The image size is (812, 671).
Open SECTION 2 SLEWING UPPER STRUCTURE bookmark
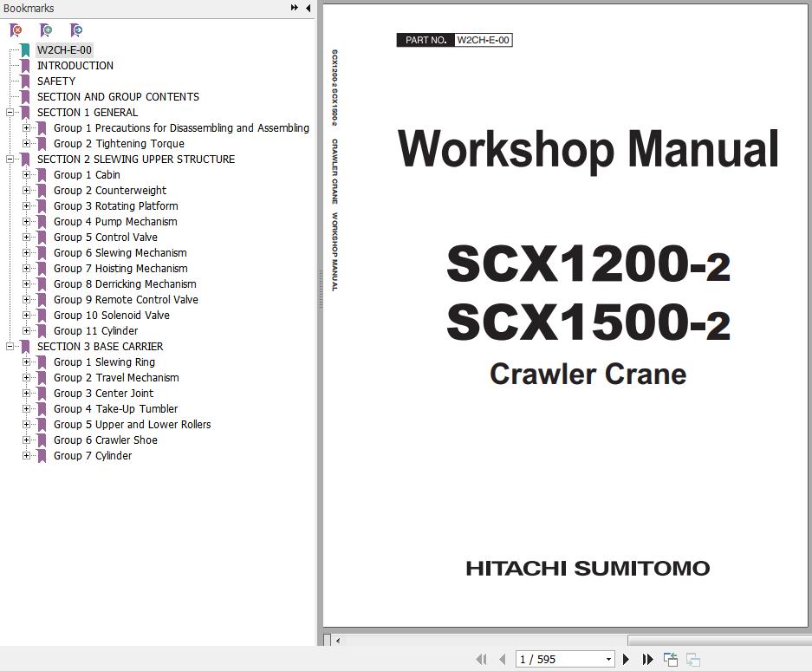coord(136,159)
